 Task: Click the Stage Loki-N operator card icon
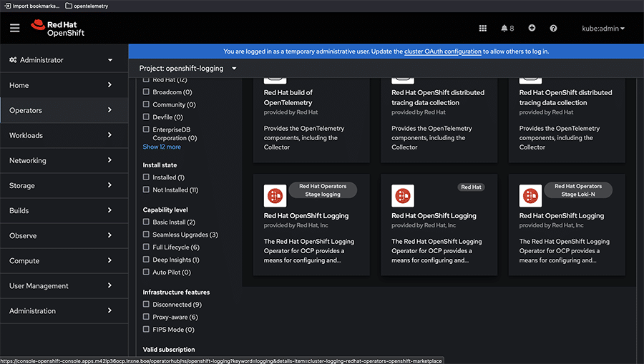(x=530, y=195)
